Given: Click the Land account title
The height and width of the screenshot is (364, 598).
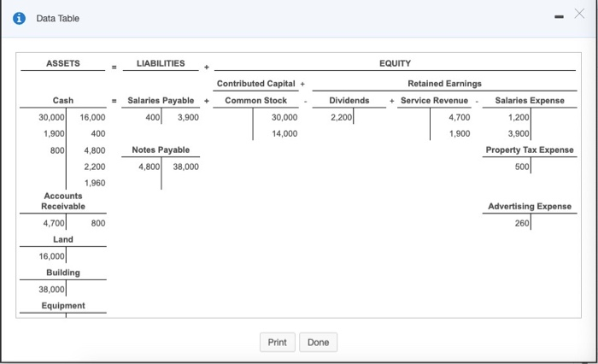Looking at the screenshot, I should tap(63, 239).
